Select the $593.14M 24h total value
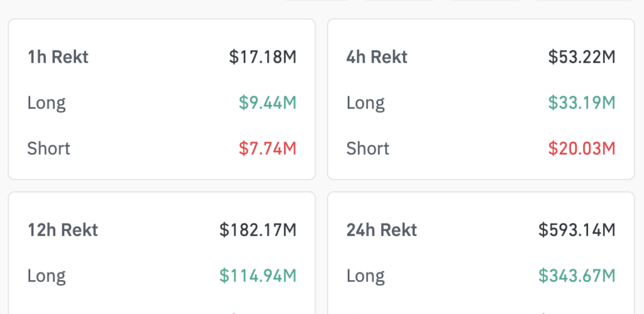Viewport: 644px width, 314px height. pyautogui.click(x=577, y=230)
